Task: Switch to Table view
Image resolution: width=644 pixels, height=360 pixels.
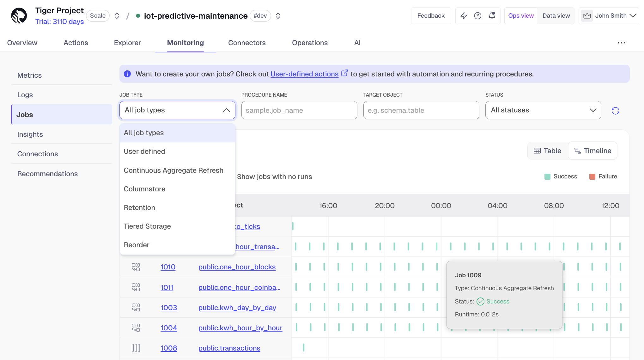Action: click(x=548, y=151)
